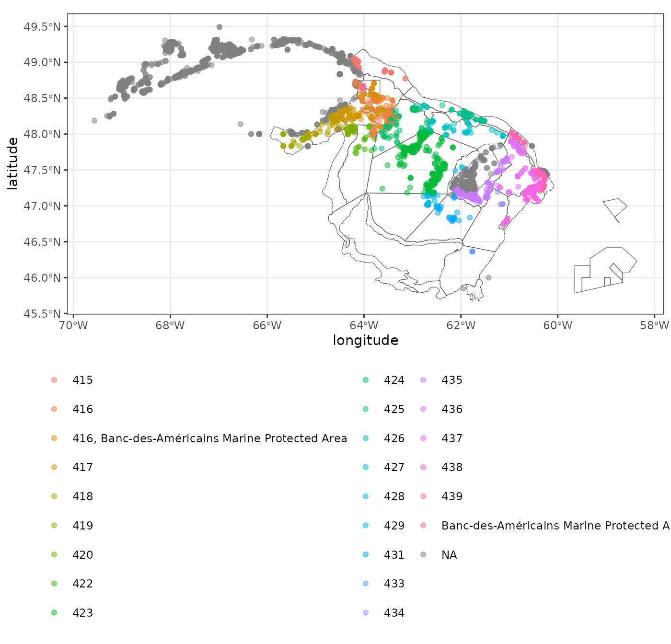The image size is (671, 644).
Task: Select the '416, Banc-des-Américains Marine Protected Area' label
Action: pos(209,438)
